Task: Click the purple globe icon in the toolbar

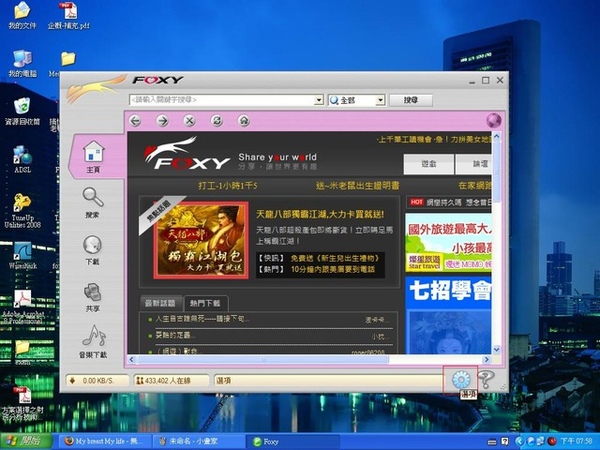Action: 494,121
